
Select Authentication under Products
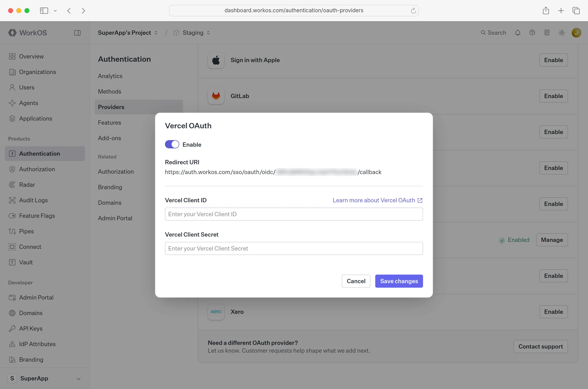click(x=45, y=154)
